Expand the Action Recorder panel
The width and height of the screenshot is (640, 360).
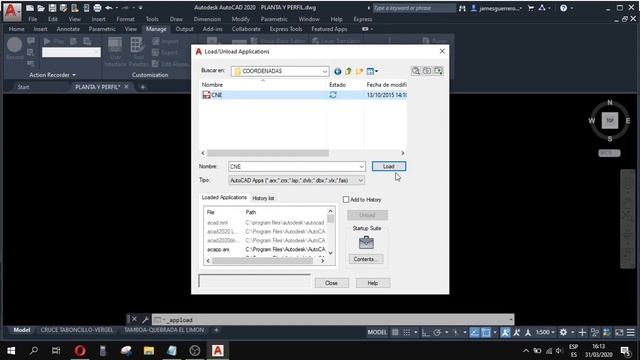click(52, 75)
